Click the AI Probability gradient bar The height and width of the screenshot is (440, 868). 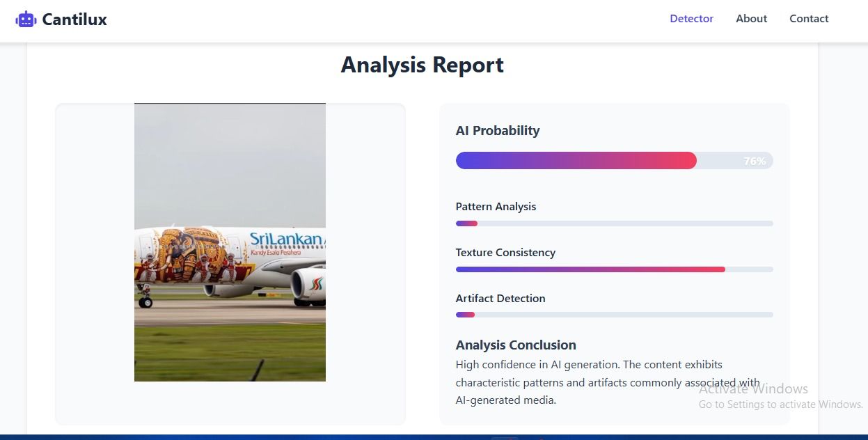pos(614,161)
